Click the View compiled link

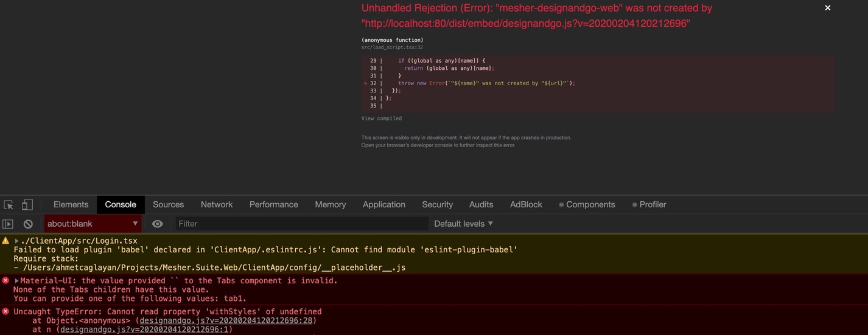[x=382, y=119]
